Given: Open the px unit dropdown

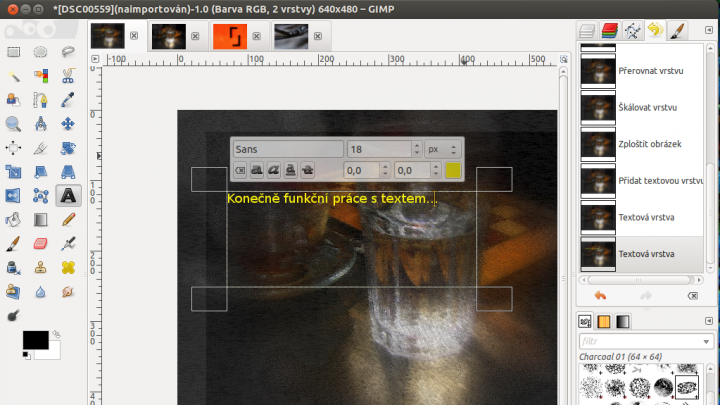Looking at the screenshot, I should pyautogui.click(x=442, y=149).
